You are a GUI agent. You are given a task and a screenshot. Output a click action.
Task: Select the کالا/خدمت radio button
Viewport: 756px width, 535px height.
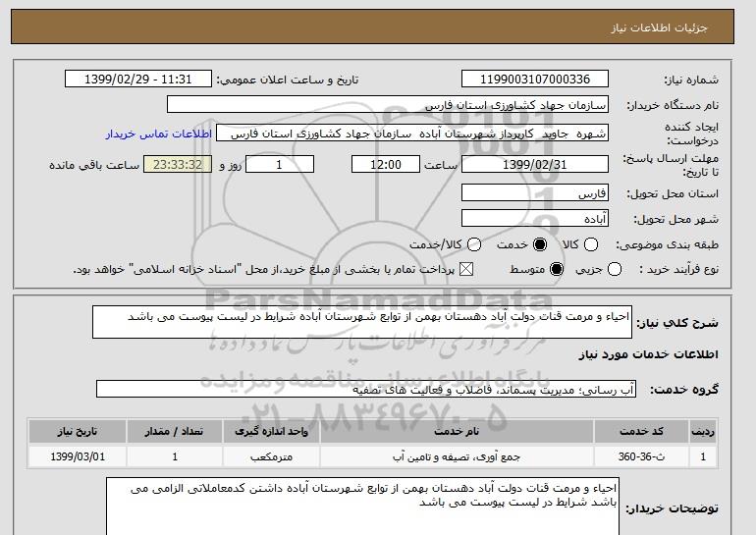[x=474, y=244]
